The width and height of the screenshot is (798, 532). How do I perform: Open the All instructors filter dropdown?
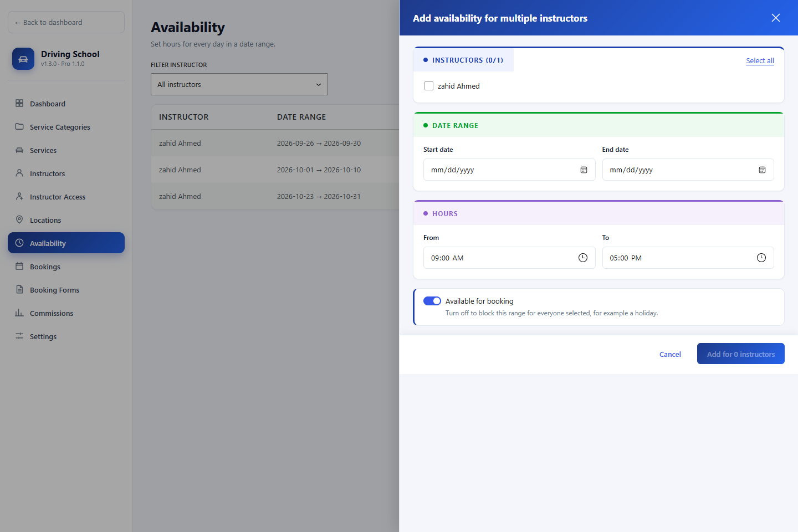[239, 84]
